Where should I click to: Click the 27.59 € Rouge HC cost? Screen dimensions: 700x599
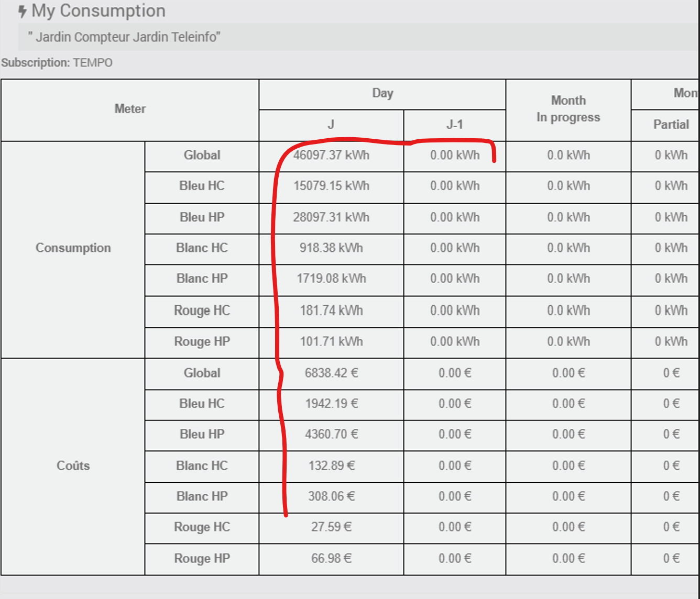331,527
